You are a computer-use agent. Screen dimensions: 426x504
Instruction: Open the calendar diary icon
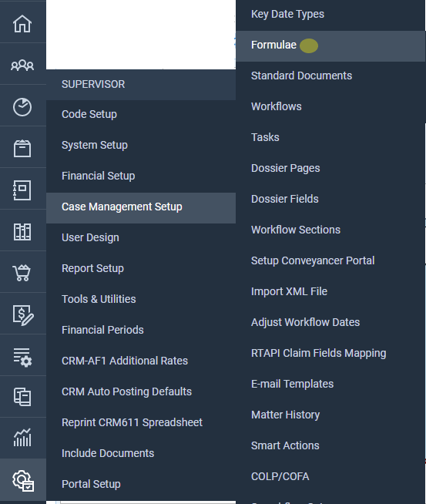22,149
